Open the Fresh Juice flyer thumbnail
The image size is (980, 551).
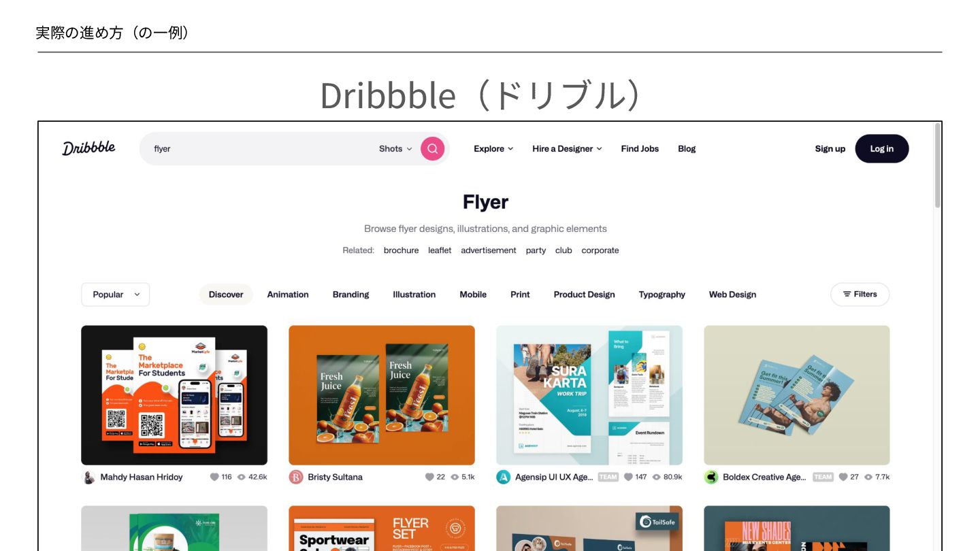[x=382, y=395]
